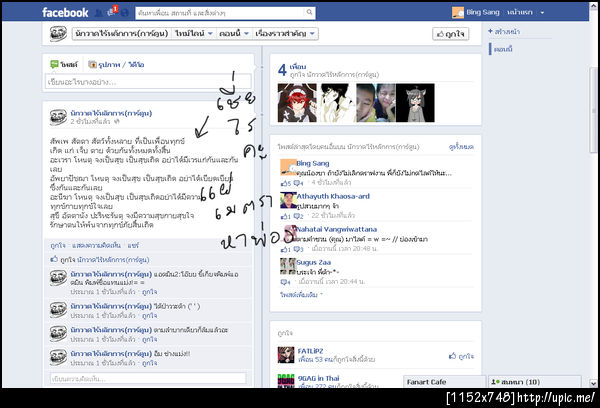This screenshot has height=408, width=600.
Task: Open Sugus Zaa profile link
Action: (x=313, y=263)
